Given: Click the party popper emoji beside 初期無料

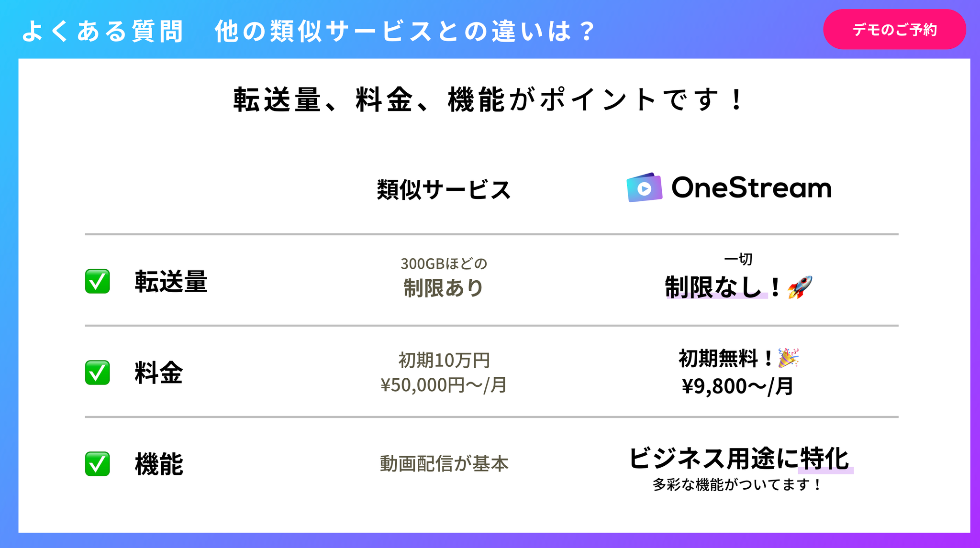Looking at the screenshot, I should click(x=788, y=358).
